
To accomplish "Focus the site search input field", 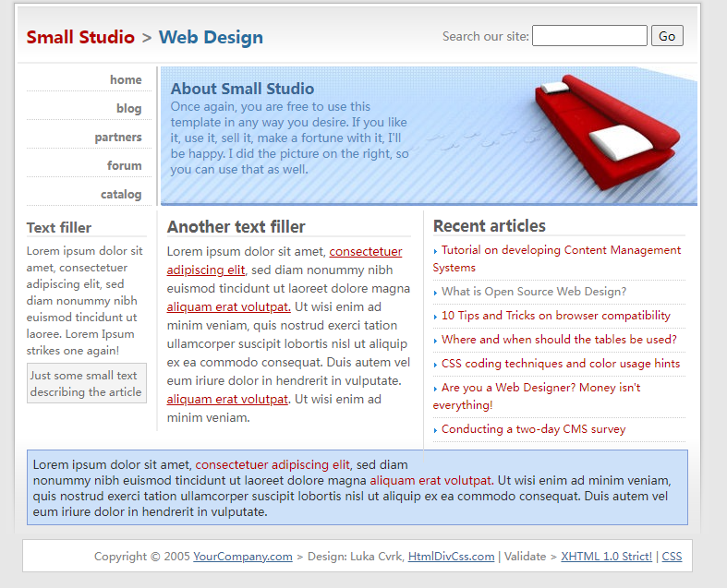I will click(x=589, y=36).
